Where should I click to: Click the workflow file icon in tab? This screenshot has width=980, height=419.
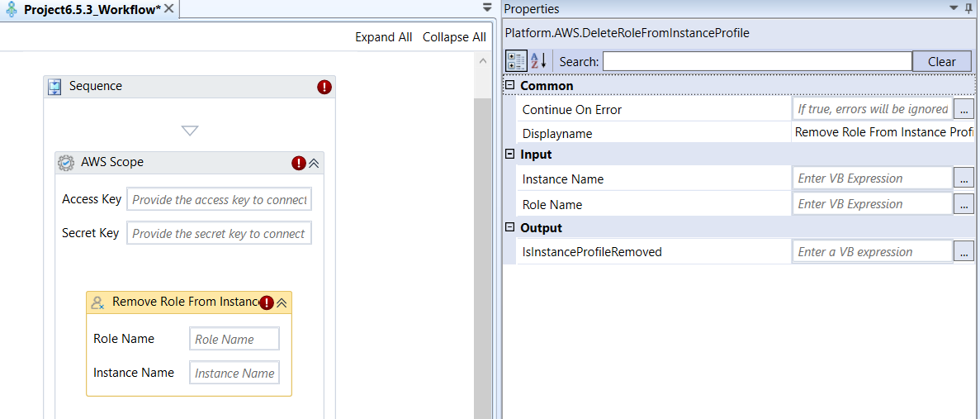[11, 9]
